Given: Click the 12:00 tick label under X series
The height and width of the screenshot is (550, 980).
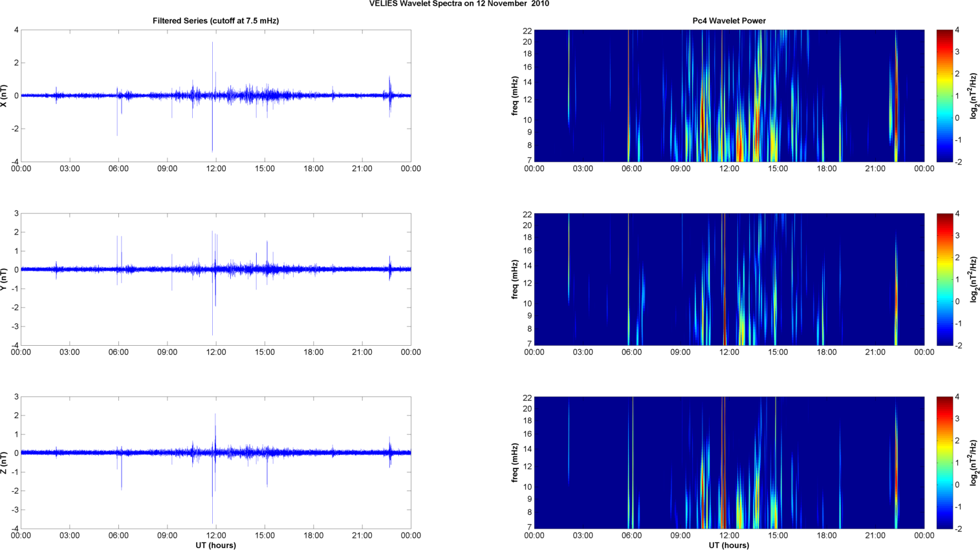Looking at the screenshot, I should [215, 169].
